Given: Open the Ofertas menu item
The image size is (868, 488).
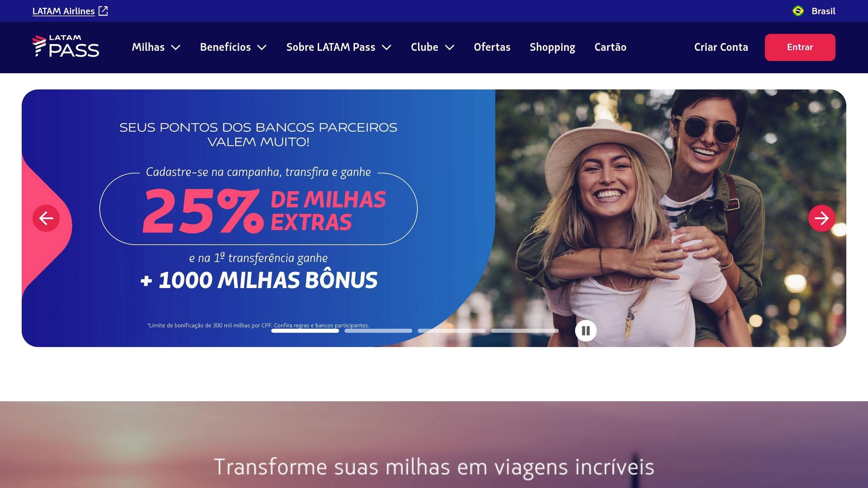Looking at the screenshot, I should (x=492, y=47).
